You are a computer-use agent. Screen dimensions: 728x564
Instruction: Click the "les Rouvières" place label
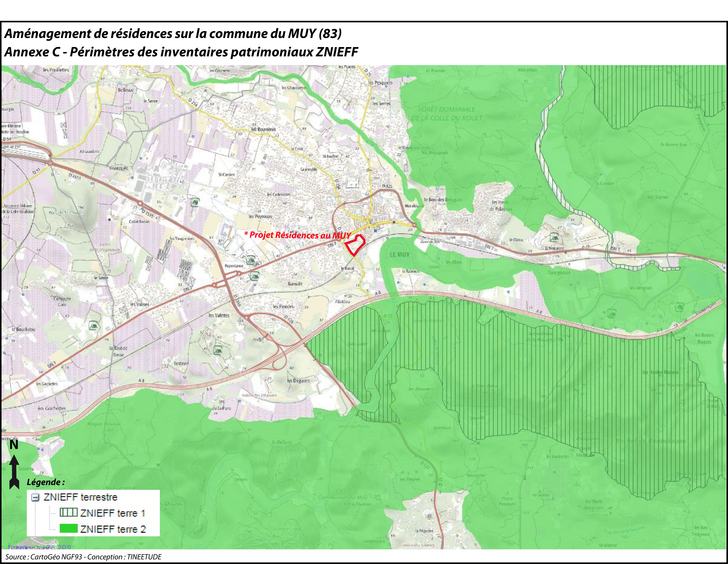click(x=263, y=129)
